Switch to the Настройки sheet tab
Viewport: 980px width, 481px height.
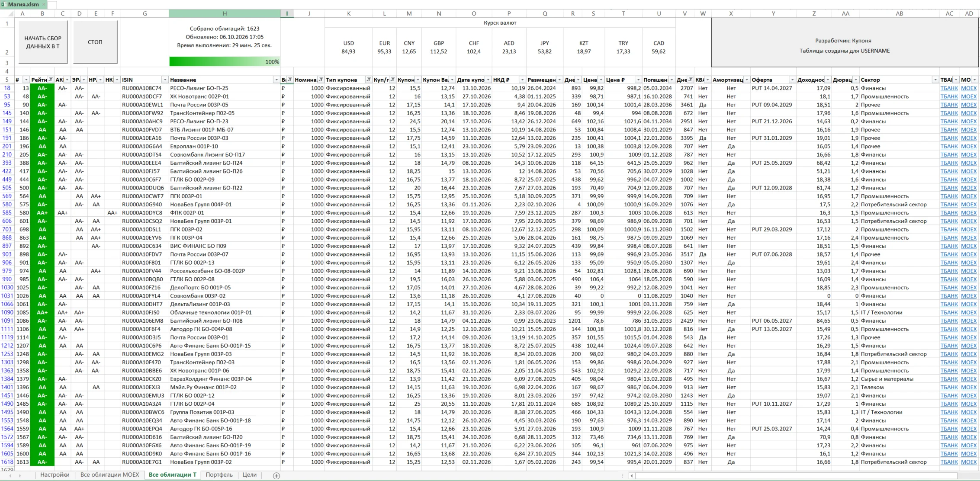(x=55, y=475)
